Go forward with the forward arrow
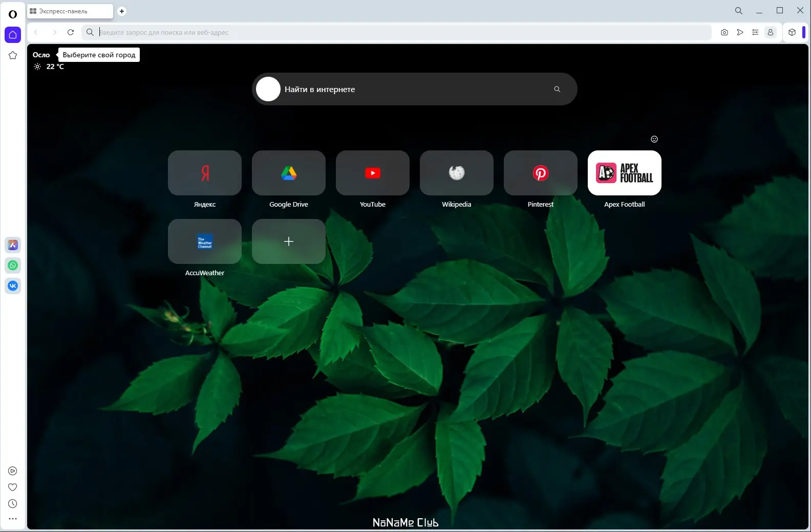 pos(54,32)
